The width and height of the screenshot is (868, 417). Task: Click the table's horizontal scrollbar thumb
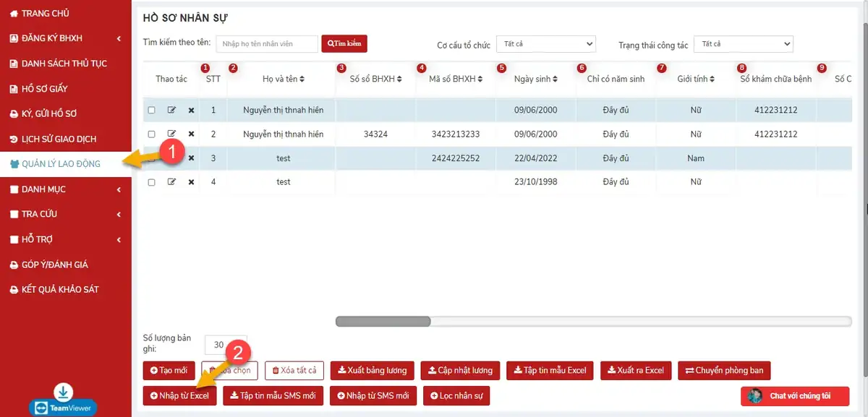383,322
